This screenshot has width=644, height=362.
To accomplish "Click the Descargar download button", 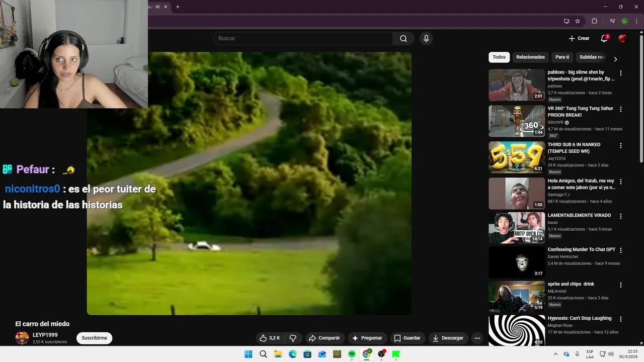I will 448,338.
